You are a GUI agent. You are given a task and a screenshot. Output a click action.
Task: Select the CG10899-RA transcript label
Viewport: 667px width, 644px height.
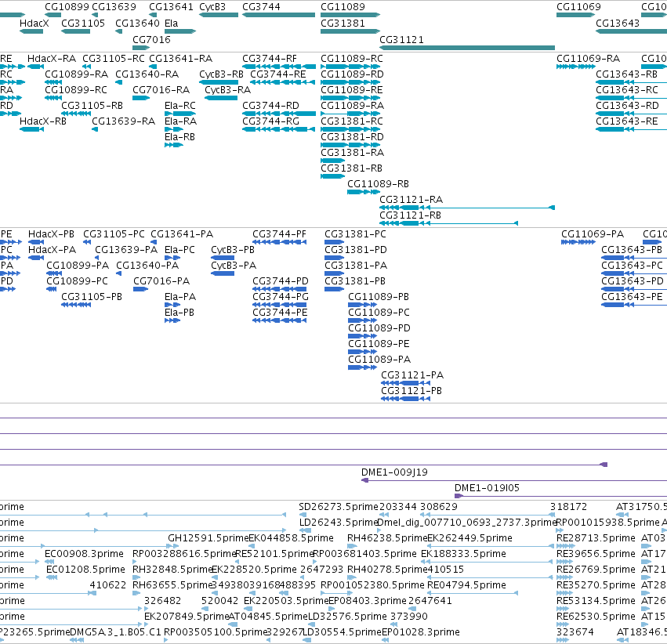pos(77,74)
